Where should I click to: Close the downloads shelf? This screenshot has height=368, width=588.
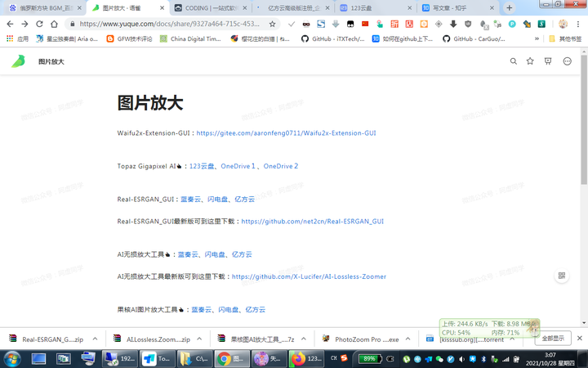pos(579,338)
